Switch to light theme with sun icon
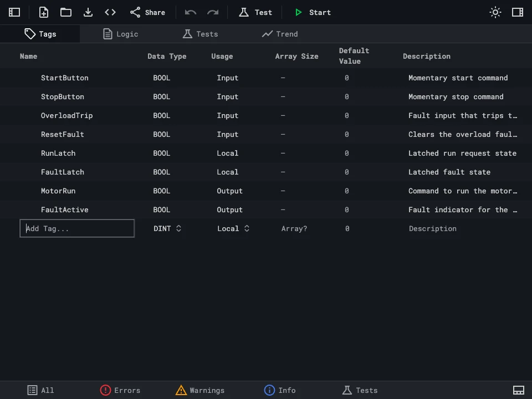This screenshot has width=532, height=399. point(495,12)
